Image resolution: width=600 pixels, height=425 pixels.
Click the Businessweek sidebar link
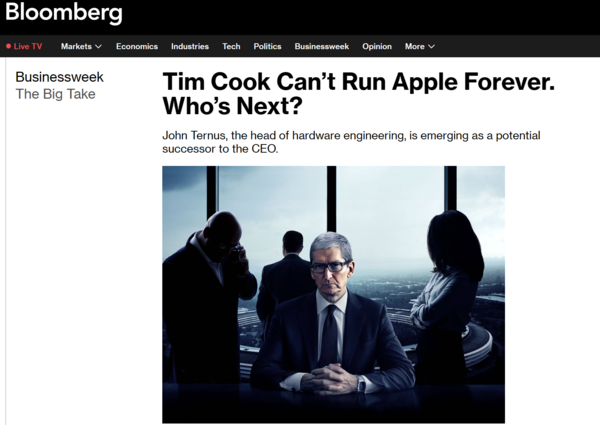[59, 77]
